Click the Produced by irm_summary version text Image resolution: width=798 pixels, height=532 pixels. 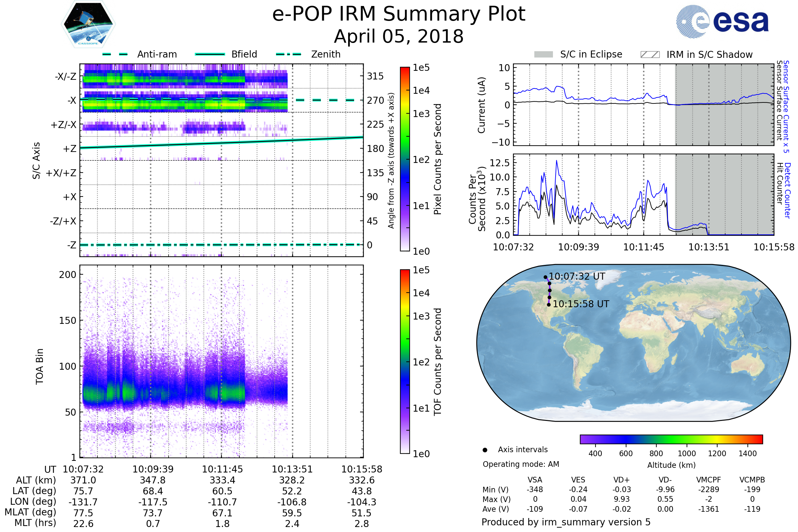(x=566, y=522)
